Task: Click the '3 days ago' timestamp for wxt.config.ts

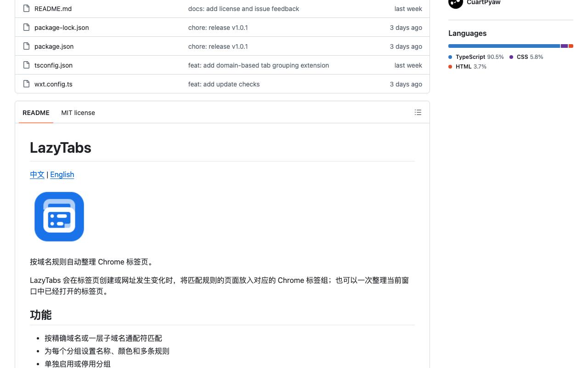Action: (x=406, y=84)
